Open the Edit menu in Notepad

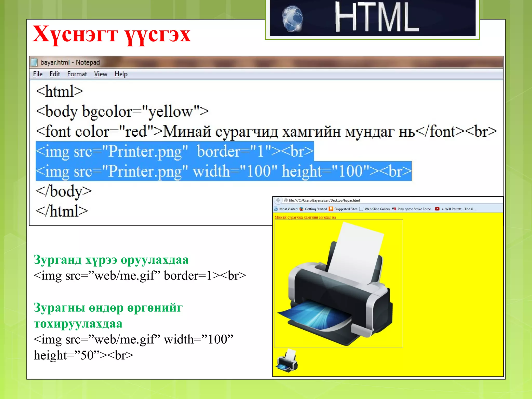click(55, 74)
